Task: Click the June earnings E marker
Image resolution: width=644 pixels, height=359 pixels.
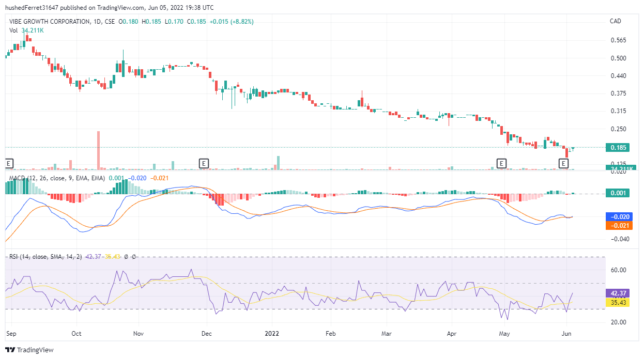Action: click(564, 163)
